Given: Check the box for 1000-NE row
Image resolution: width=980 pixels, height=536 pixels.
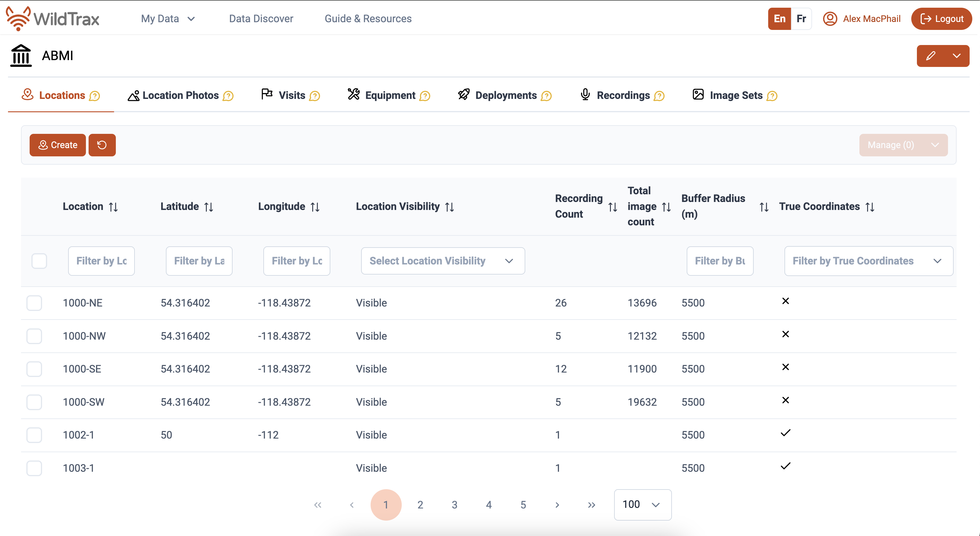Looking at the screenshot, I should point(34,303).
